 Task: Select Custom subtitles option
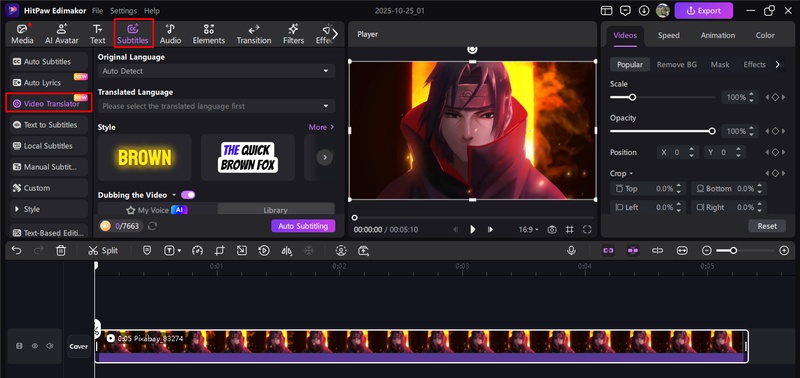(x=48, y=188)
